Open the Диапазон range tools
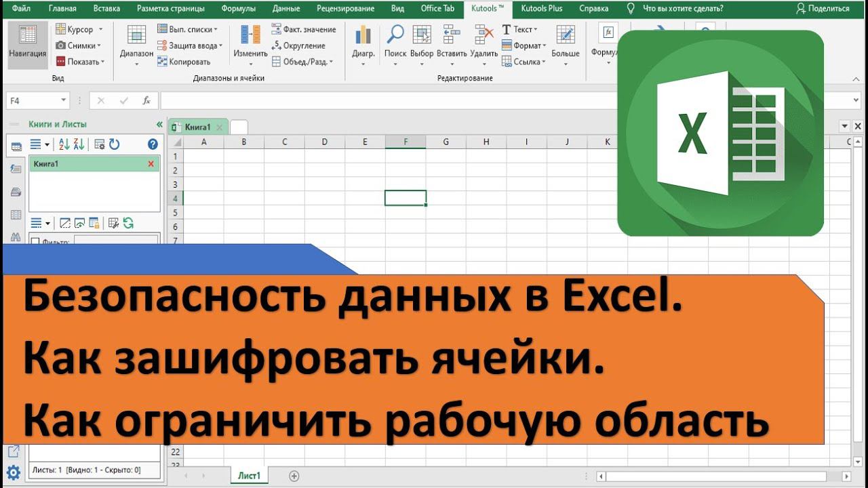Viewport: 868px width, 488px height. click(136, 45)
